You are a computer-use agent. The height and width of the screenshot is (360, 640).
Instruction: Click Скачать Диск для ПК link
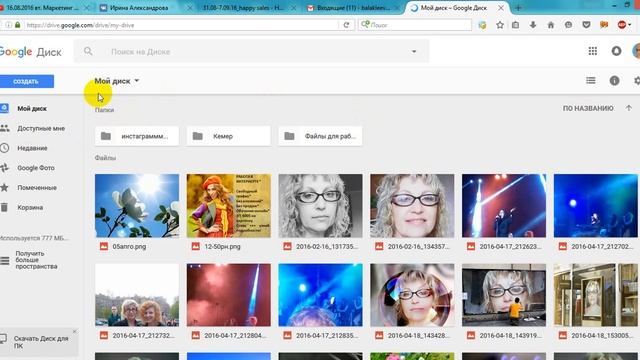41,342
